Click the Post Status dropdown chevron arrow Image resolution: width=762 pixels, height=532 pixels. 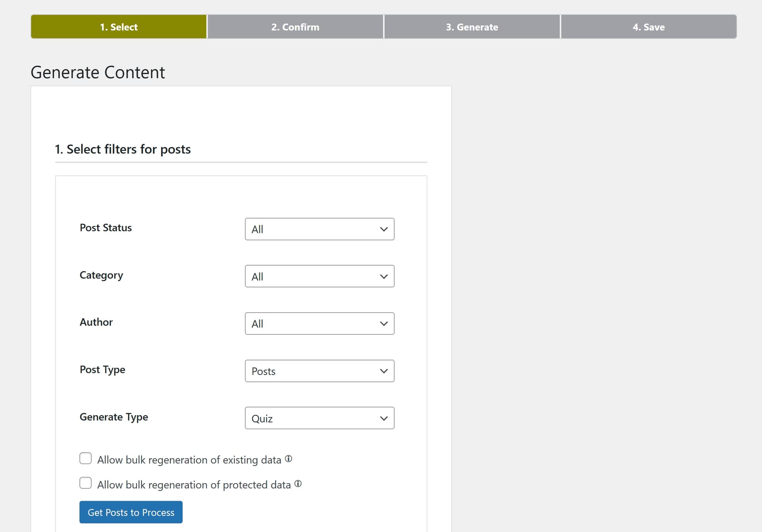tap(383, 229)
